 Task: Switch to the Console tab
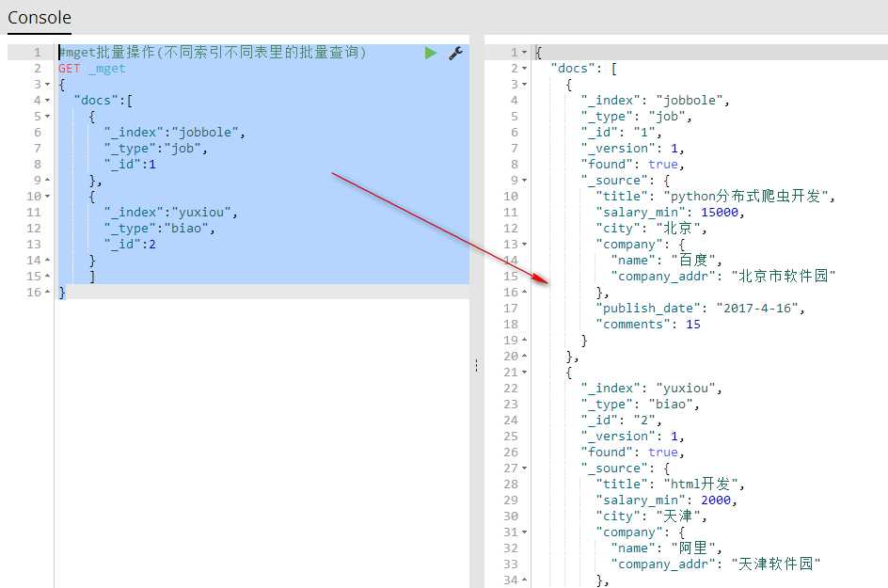tap(40, 18)
